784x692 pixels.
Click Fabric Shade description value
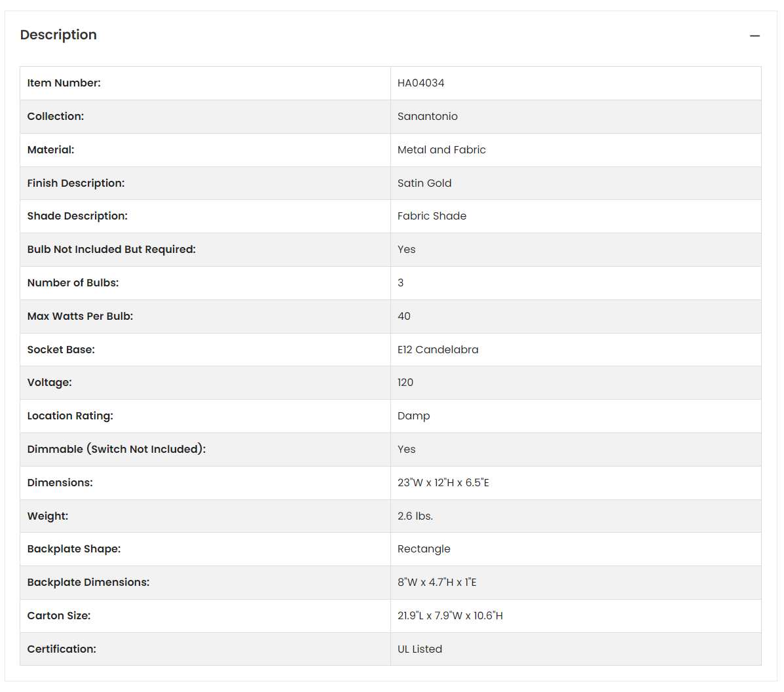pos(432,216)
